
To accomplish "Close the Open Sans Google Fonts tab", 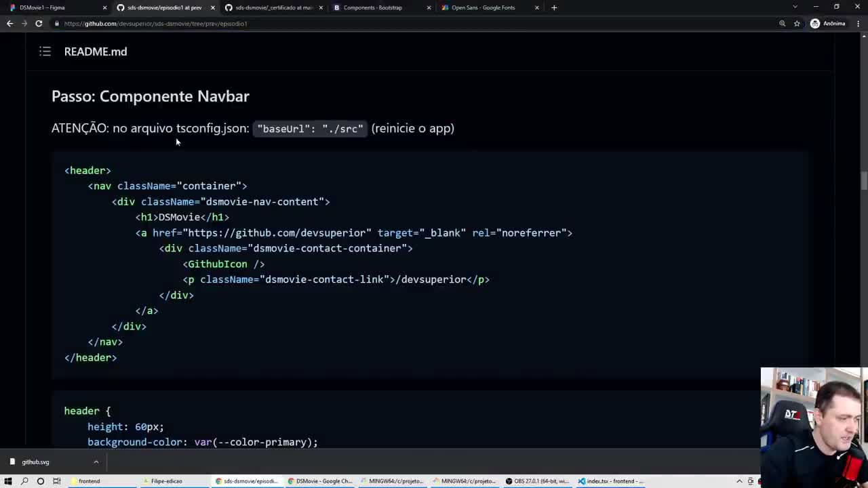I will [x=536, y=7].
